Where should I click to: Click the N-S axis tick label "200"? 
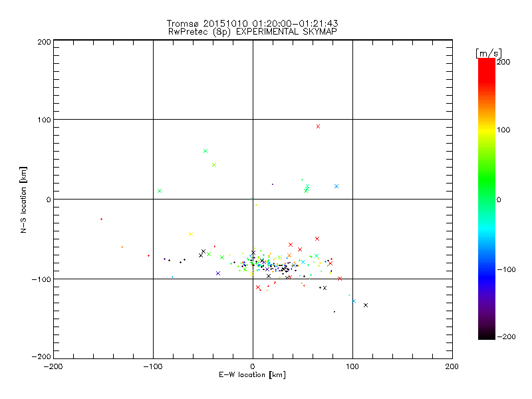point(44,42)
